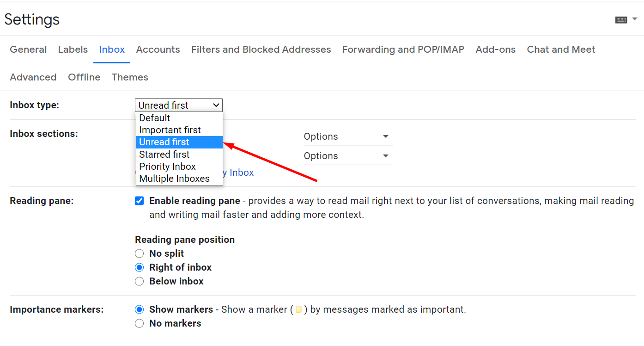Open the Advanced settings tab
The width and height of the screenshot is (644, 346).
pos(33,77)
